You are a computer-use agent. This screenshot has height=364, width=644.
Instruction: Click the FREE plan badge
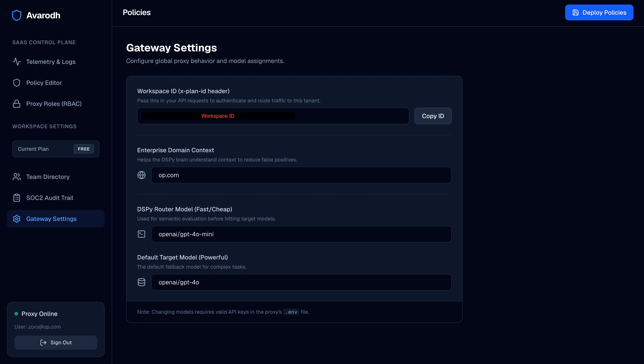[x=84, y=149]
